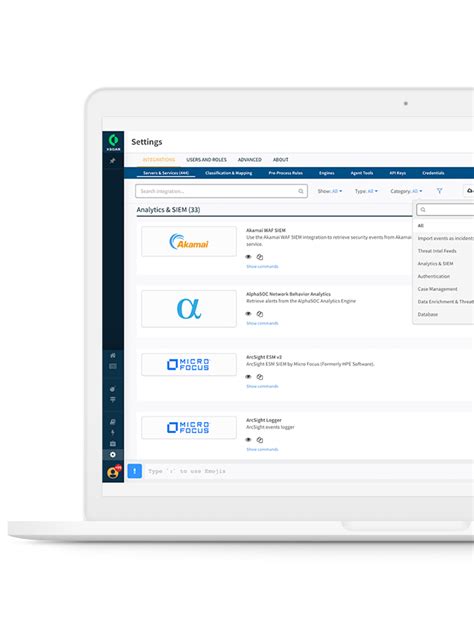Click the XSOAR logo in the sidebar
474x630 pixels.
point(113,142)
